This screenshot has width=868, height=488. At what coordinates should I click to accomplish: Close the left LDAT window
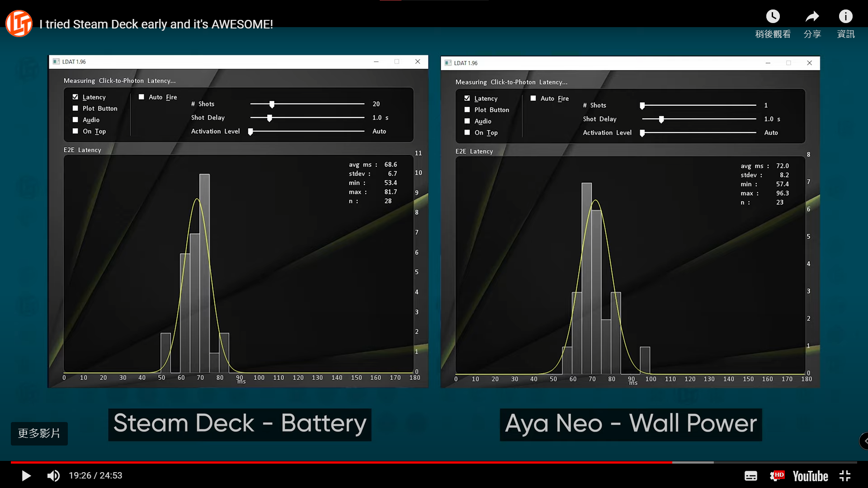418,62
